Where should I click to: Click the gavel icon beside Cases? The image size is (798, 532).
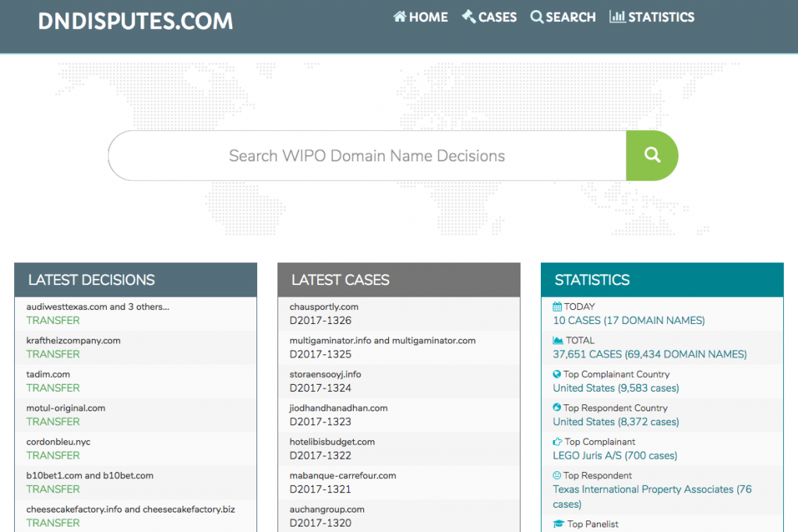pos(468,17)
